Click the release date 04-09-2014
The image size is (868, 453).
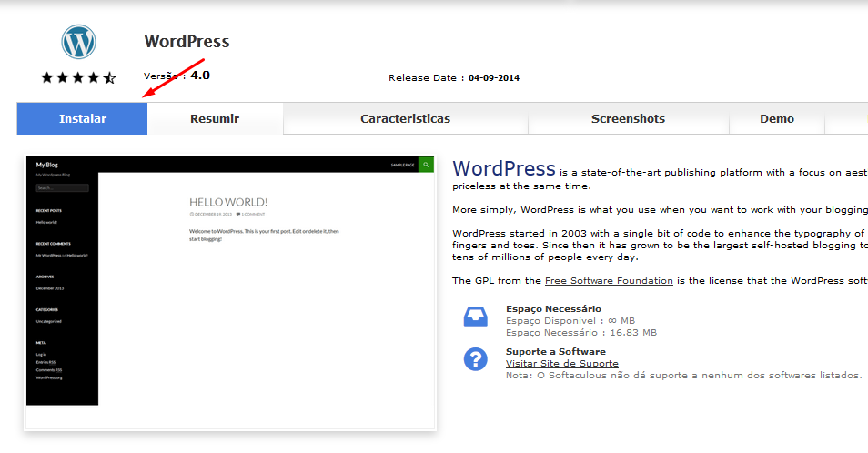click(x=494, y=78)
